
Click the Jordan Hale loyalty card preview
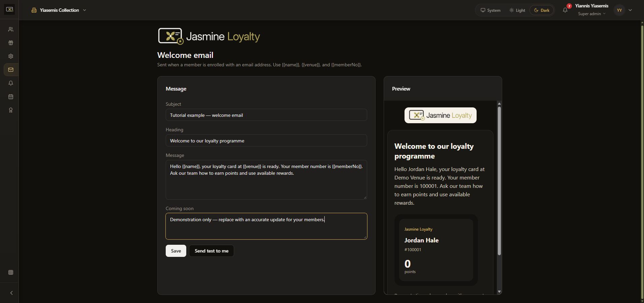tap(436, 250)
